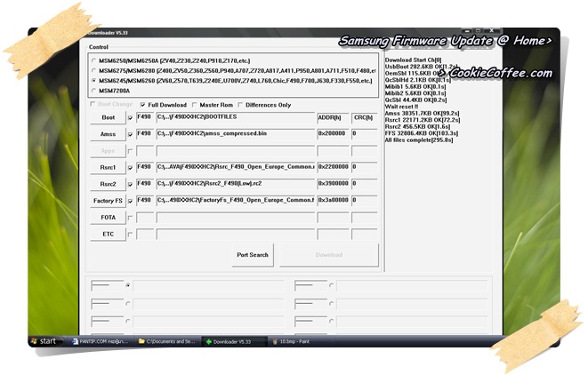This screenshot has width=588, height=375.
Task: Click "FFS 32806.4KB OK[103.3s]" log line
Action: pos(422,133)
